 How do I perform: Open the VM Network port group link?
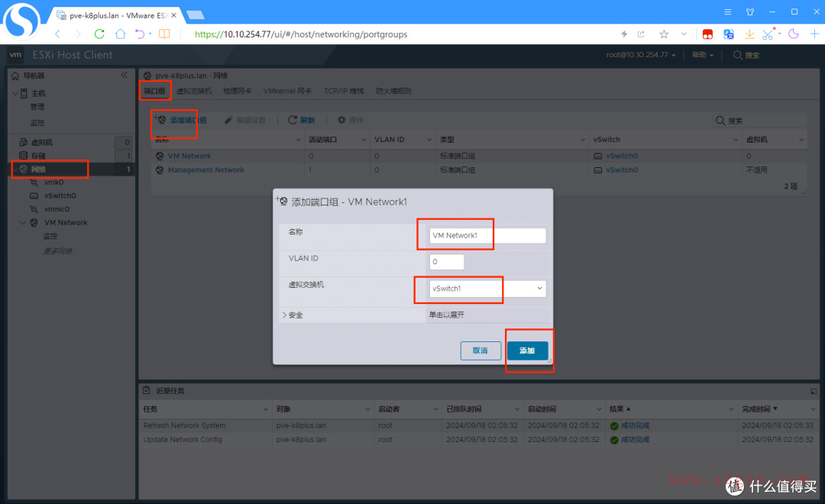click(x=189, y=155)
